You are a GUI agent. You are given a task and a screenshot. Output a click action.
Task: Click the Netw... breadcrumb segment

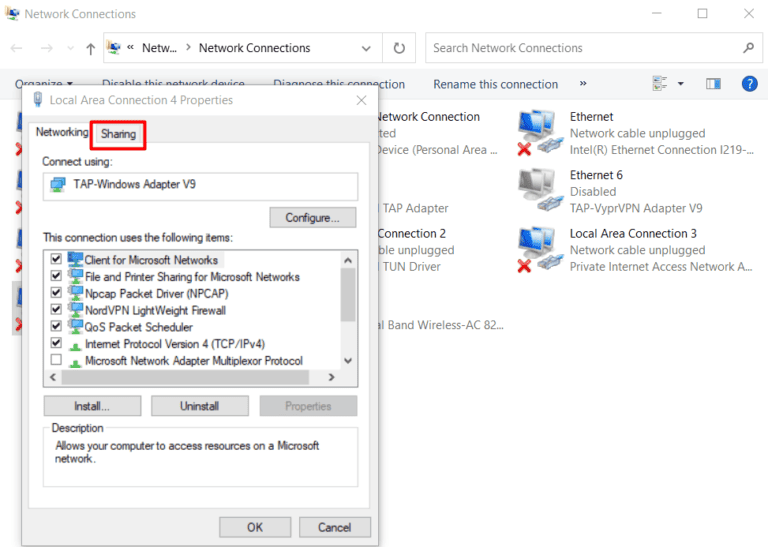point(159,48)
